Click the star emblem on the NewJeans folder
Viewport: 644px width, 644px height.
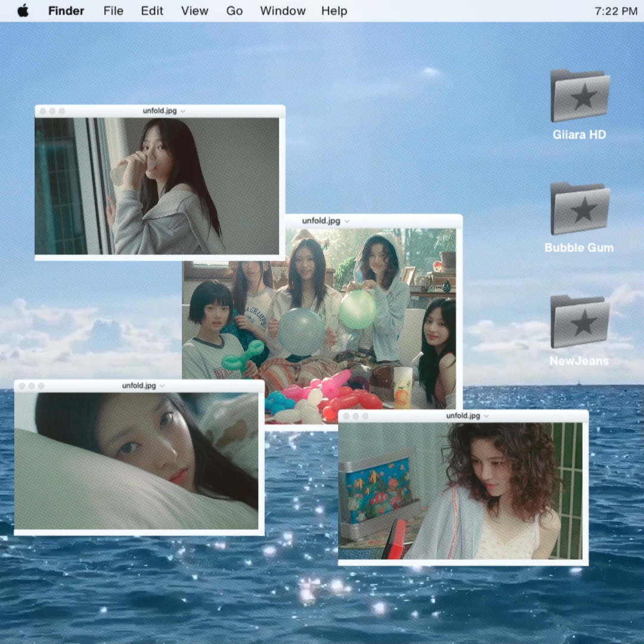[x=583, y=323]
